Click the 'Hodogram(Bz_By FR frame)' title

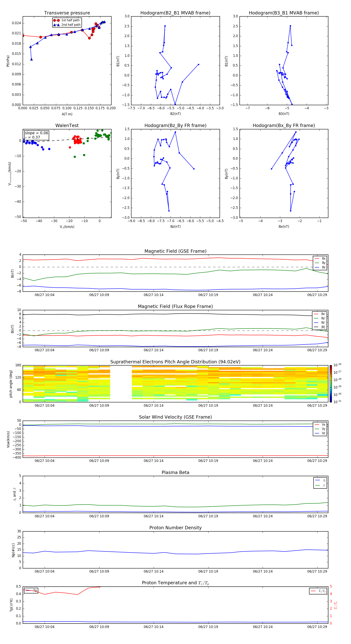point(175,125)
